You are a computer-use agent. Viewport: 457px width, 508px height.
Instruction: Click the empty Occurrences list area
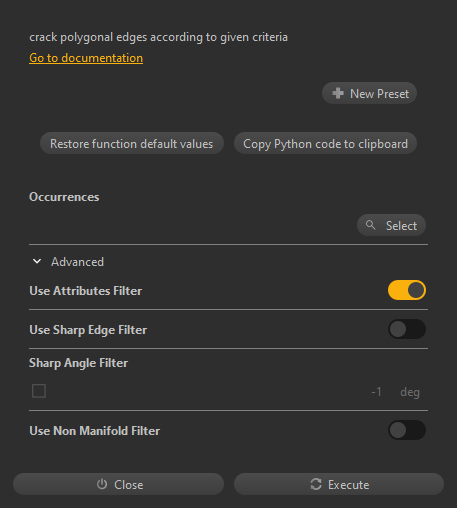pyautogui.click(x=193, y=225)
